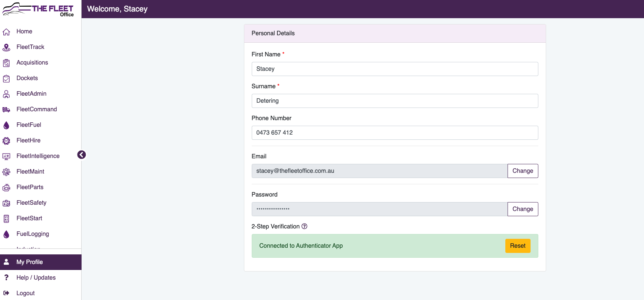Click the FleetSafety icon
Viewport: 644px width, 300px height.
coord(6,203)
